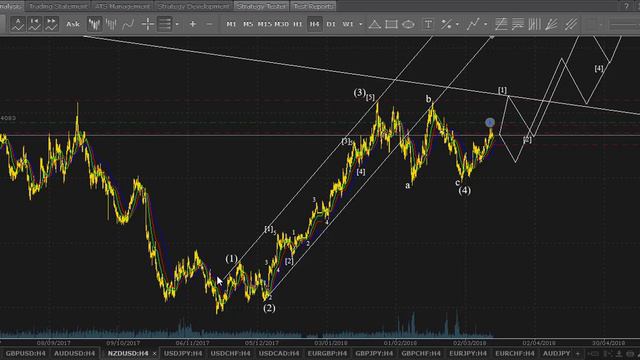Open the AUDUSD:H4 chart tab

point(74,353)
